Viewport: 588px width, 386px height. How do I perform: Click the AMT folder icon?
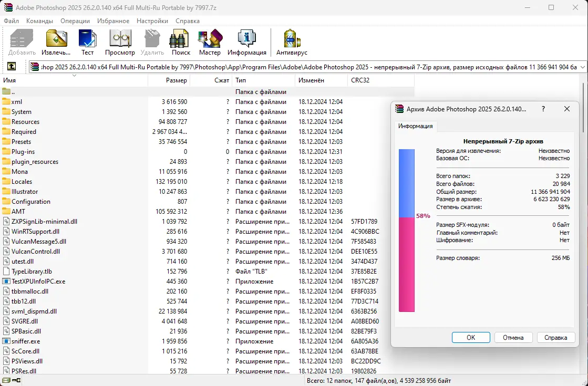pyautogui.click(x=6, y=211)
